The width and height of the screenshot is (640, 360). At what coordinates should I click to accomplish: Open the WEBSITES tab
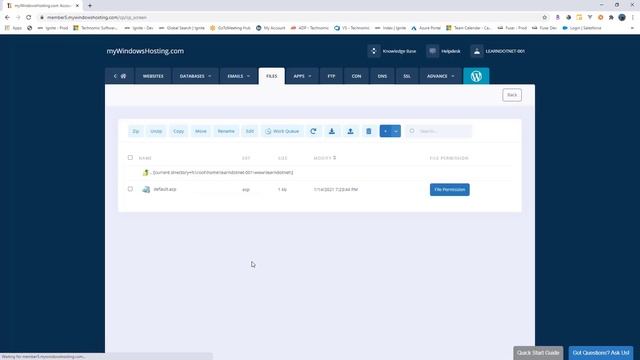click(153, 76)
